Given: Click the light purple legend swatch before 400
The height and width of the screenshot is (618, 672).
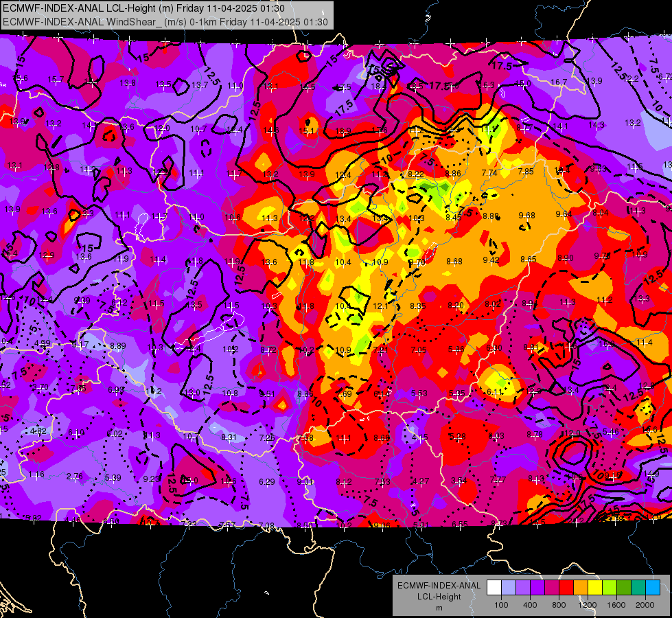Looking at the screenshot, I should (523, 587).
